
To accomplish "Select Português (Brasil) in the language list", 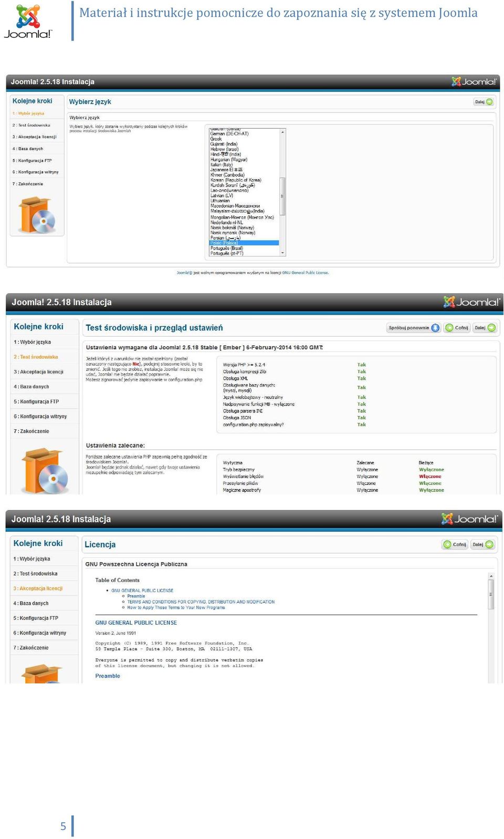I will [x=226, y=248].
